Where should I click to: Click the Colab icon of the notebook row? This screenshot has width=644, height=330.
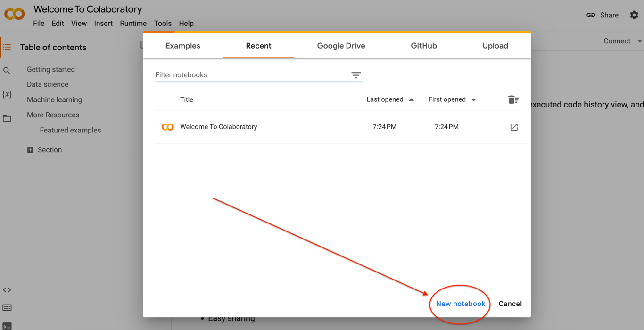tap(167, 127)
